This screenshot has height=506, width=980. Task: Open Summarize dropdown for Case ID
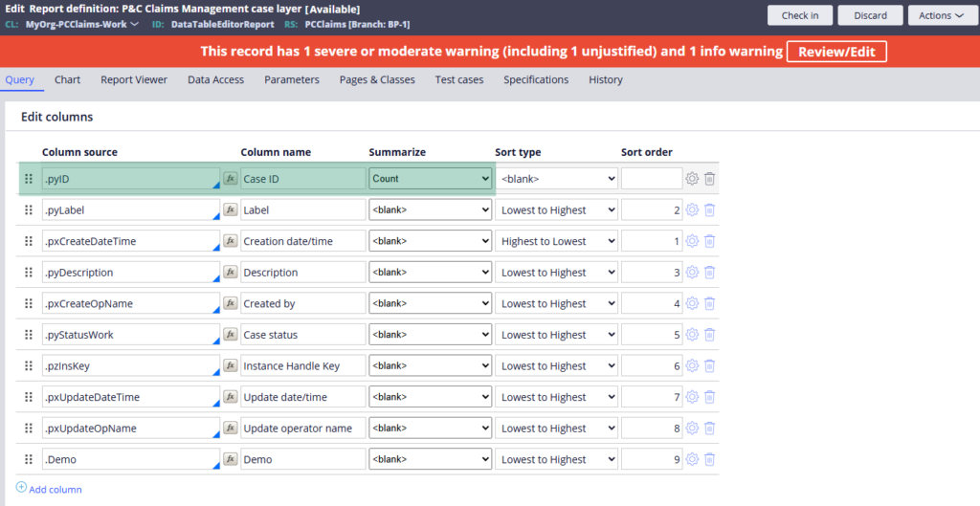pyautogui.click(x=430, y=179)
